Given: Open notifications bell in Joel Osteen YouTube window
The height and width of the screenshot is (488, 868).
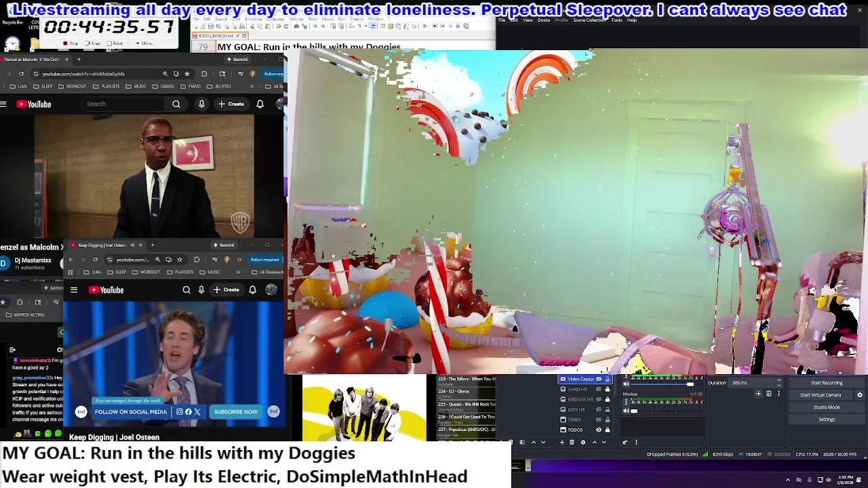Looking at the screenshot, I should coord(252,290).
